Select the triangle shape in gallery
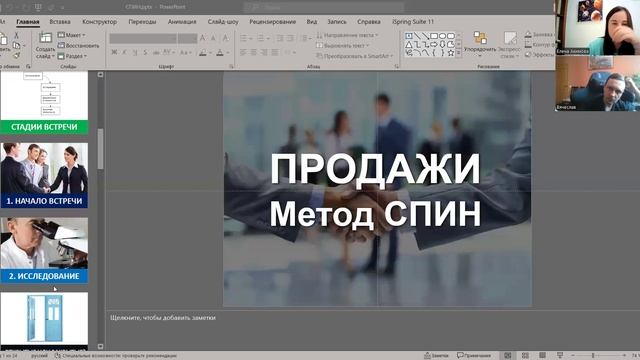 click(x=409, y=44)
